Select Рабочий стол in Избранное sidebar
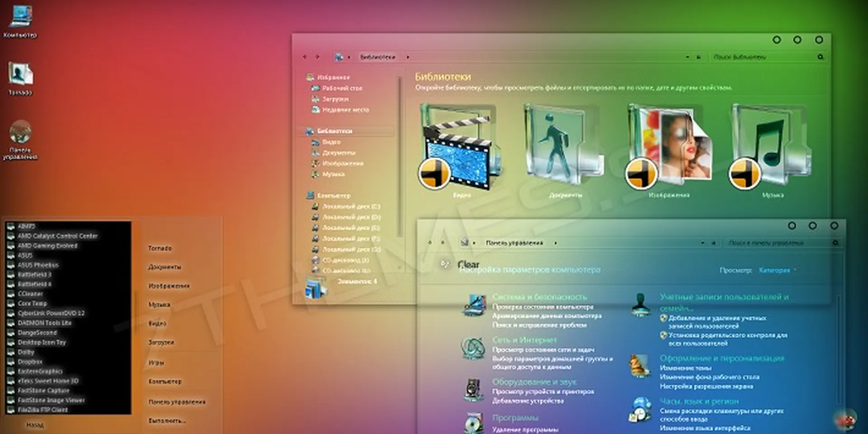The width and height of the screenshot is (868, 434). click(x=342, y=88)
